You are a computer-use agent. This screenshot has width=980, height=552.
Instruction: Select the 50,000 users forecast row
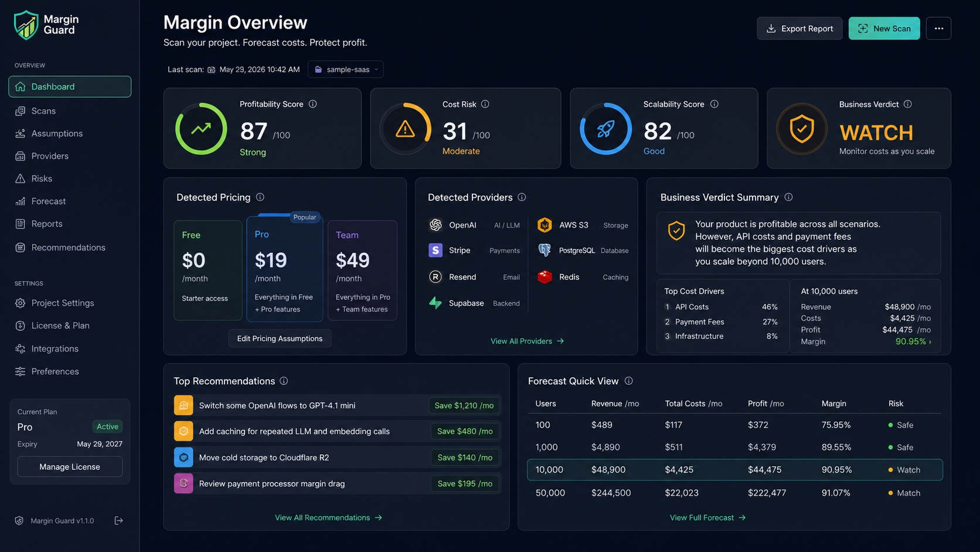(735, 493)
